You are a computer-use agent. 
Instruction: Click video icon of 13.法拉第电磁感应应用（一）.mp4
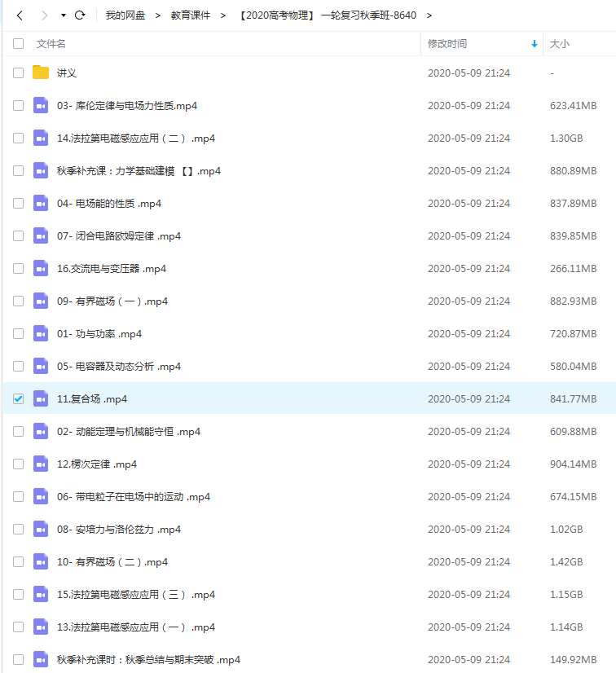(41, 627)
